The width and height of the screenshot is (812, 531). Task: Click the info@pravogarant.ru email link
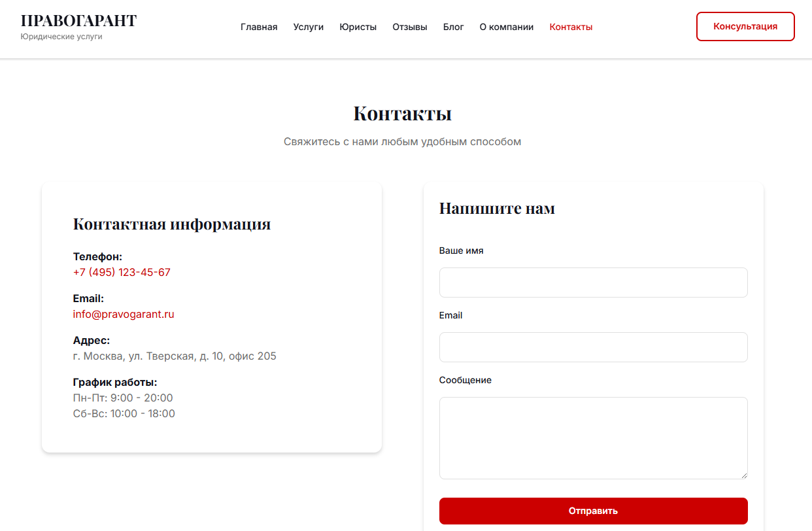pyautogui.click(x=124, y=314)
